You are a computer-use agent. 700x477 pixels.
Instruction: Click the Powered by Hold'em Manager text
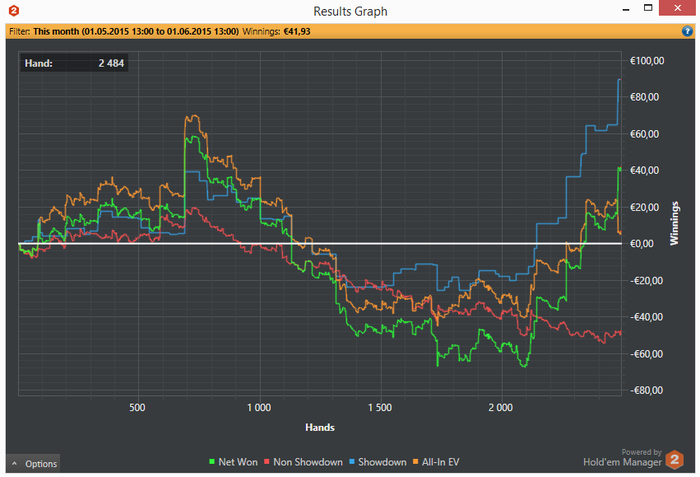(x=622, y=458)
